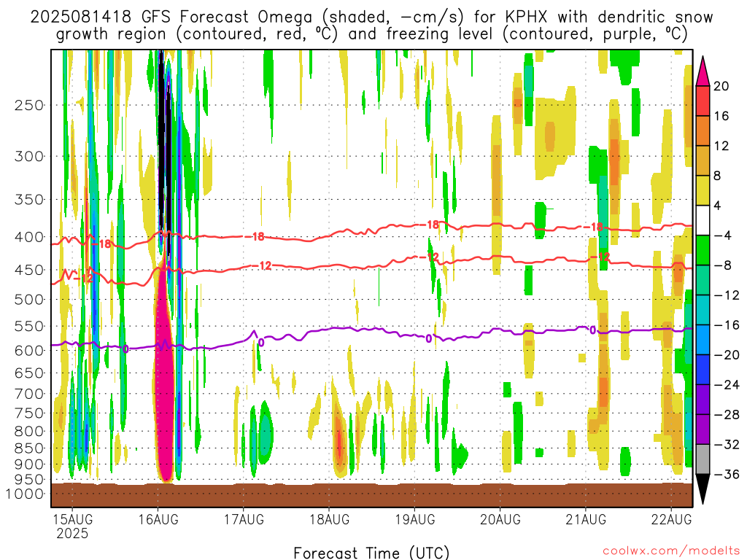Click the 650 pressure level label
The image size is (747, 560).
pos(29,373)
